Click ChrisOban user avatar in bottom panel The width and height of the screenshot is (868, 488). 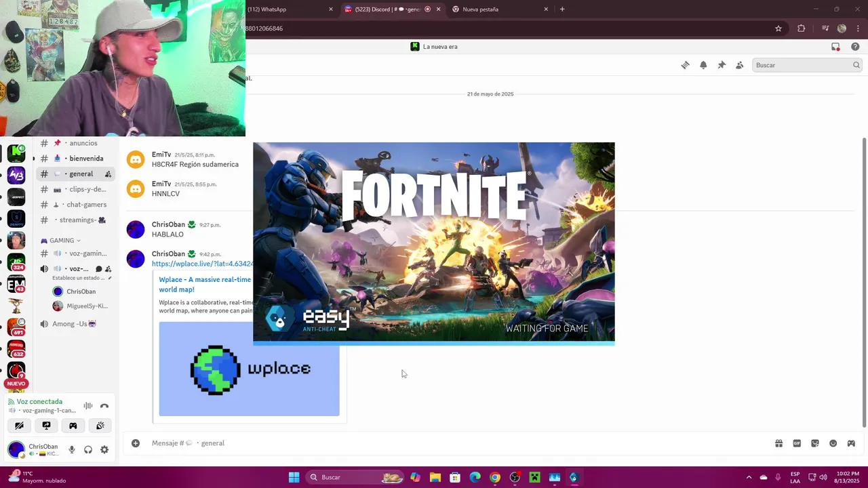[16, 449]
